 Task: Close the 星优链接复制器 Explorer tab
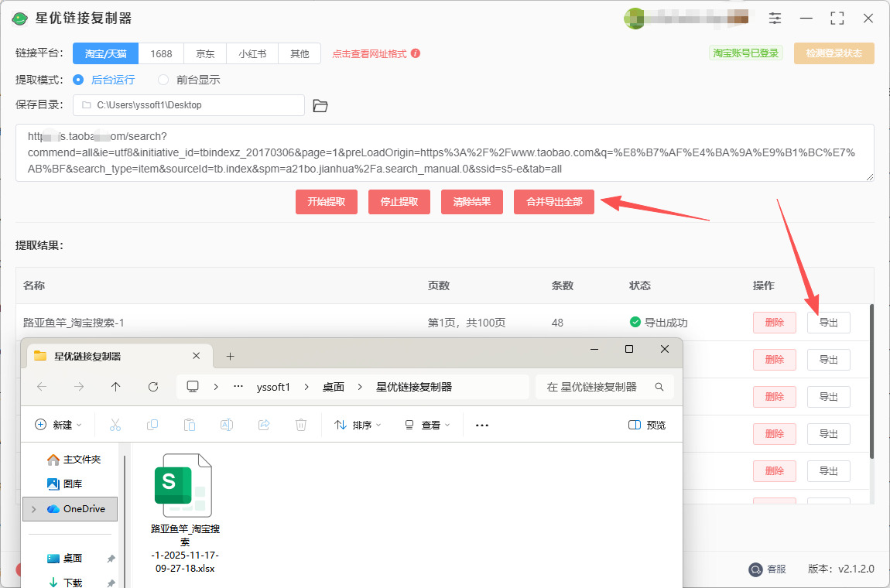(x=197, y=356)
